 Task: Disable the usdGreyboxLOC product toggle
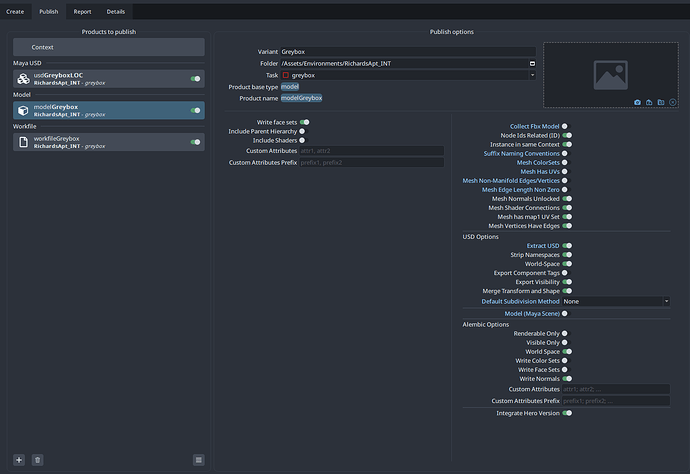[195, 79]
